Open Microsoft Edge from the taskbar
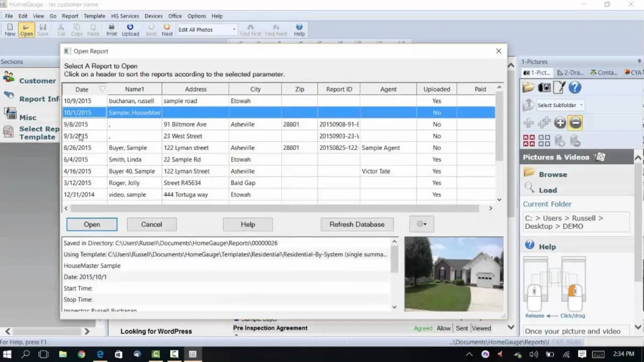 pyautogui.click(x=100, y=354)
